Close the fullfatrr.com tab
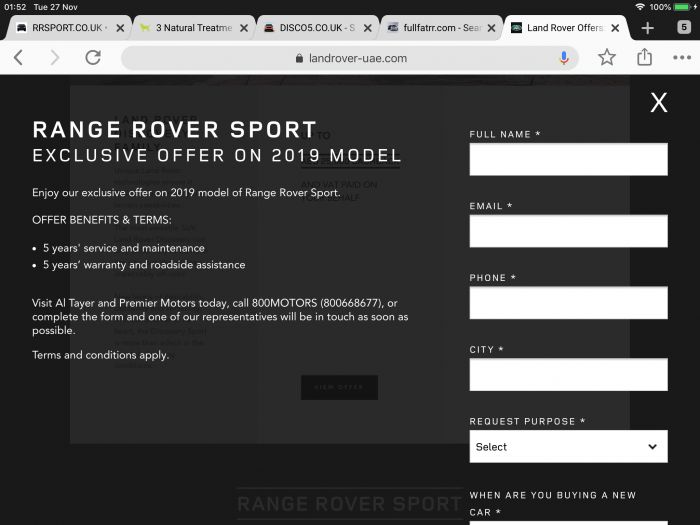This screenshot has height=525, width=700. [491, 28]
